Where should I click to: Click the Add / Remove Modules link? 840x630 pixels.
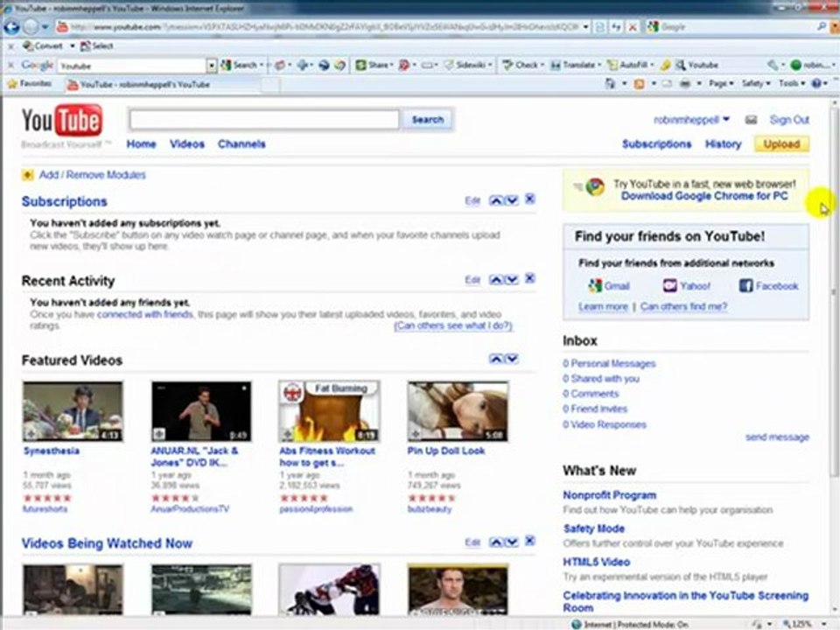[x=92, y=175]
